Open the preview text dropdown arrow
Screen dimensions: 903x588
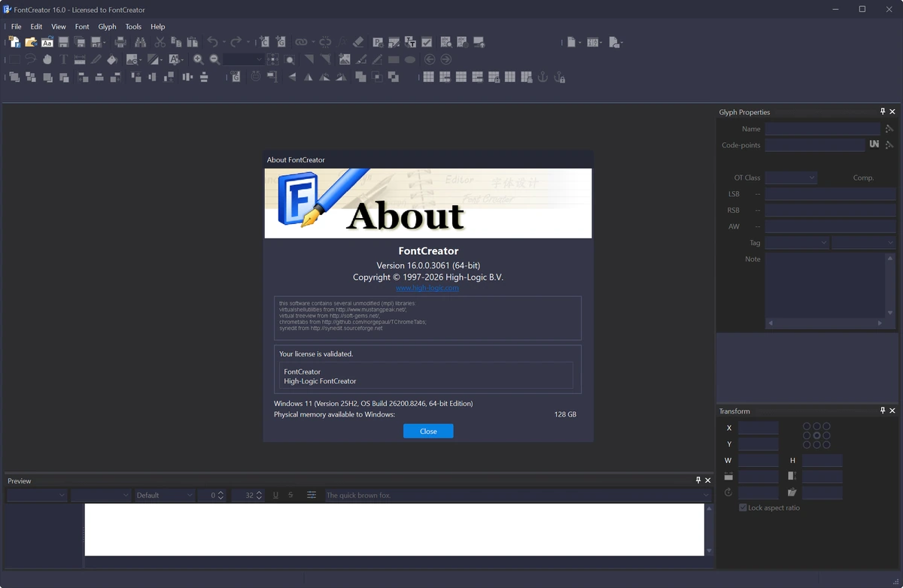pos(706,496)
